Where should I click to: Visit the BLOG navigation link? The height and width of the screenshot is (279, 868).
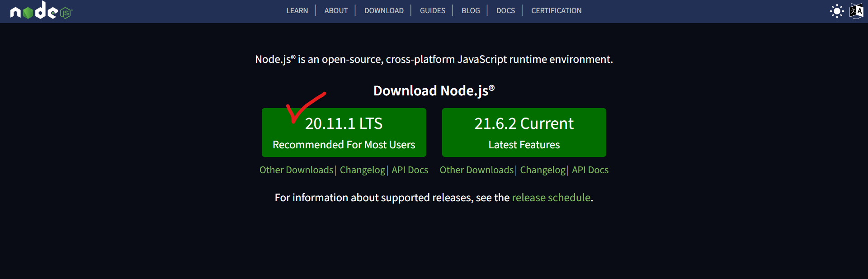coord(471,10)
